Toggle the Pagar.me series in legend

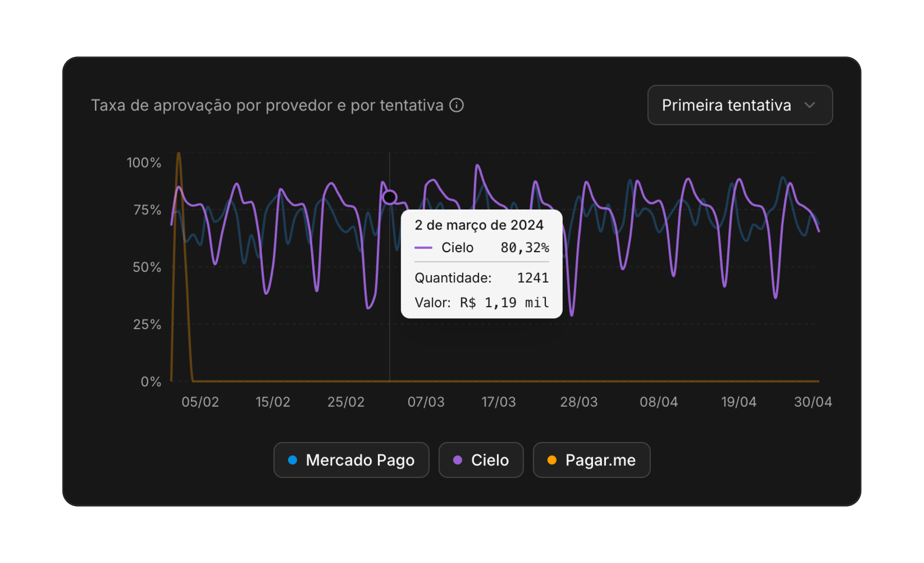tap(592, 460)
